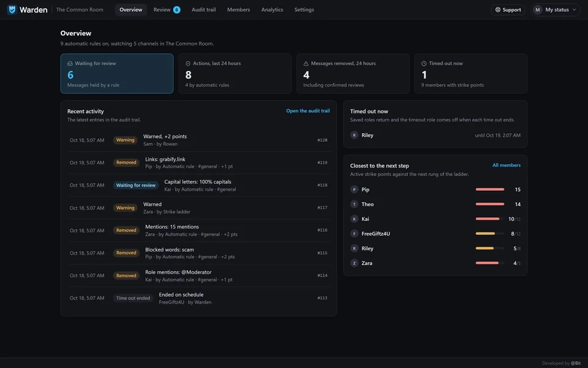Click Zara's strike points progress bar

click(x=490, y=263)
